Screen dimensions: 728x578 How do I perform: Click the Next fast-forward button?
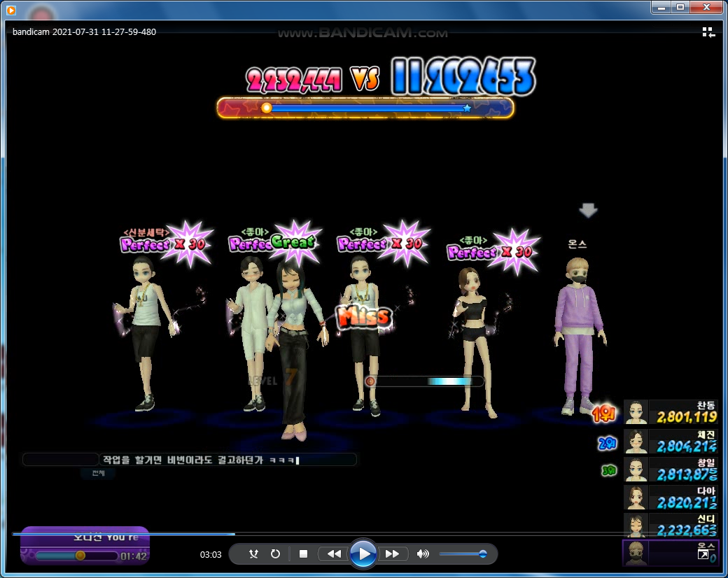pyautogui.click(x=392, y=554)
